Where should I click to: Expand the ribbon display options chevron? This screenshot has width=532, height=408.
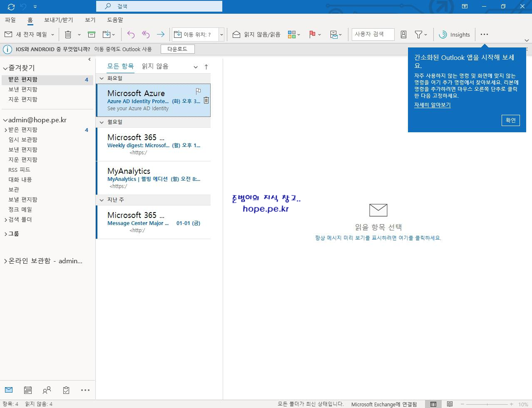(x=527, y=40)
